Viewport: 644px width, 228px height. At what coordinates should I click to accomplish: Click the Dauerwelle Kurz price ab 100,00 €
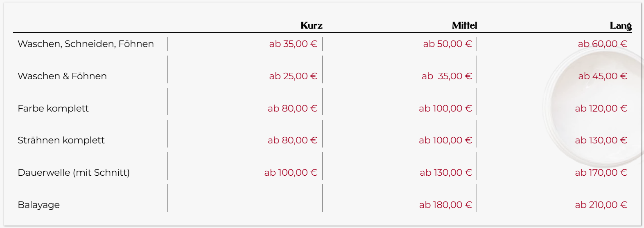click(291, 172)
